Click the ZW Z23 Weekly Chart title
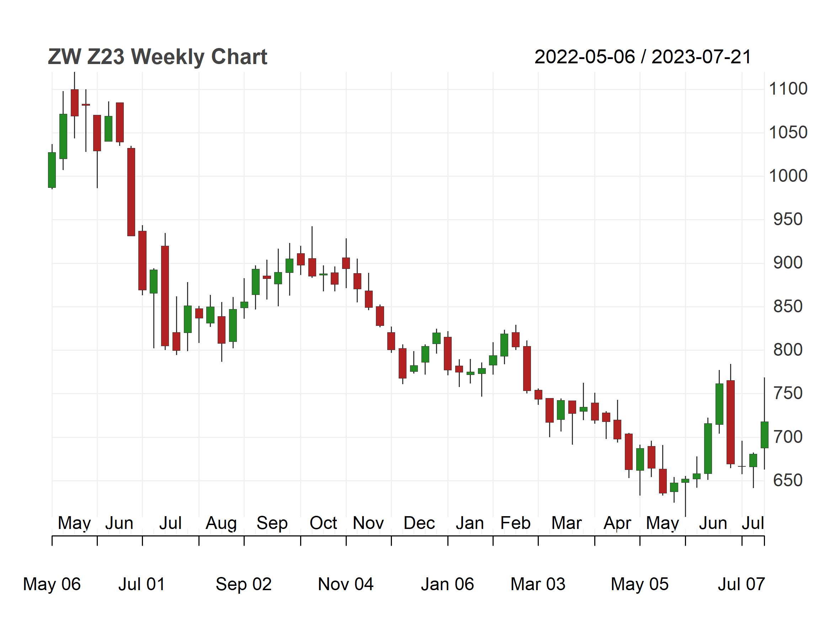840x630 pixels. tap(157, 57)
